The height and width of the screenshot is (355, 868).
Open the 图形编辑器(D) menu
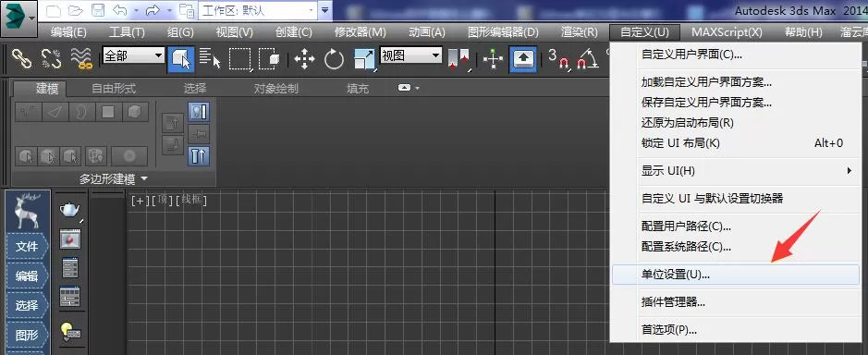[x=503, y=32]
